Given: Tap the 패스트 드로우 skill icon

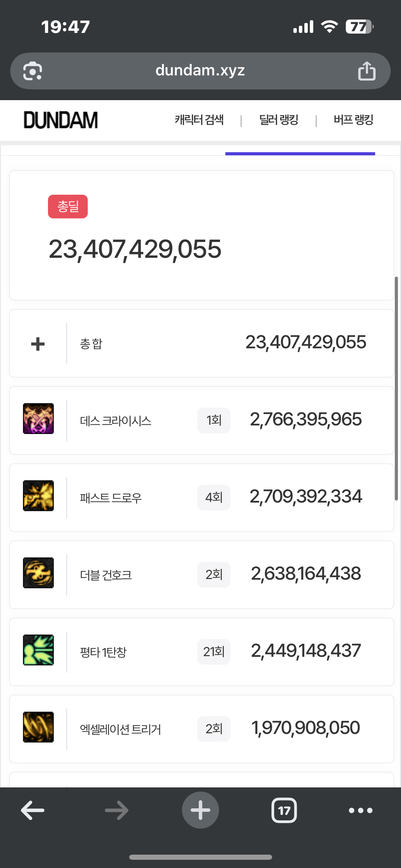Looking at the screenshot, I should click(38, 496).
